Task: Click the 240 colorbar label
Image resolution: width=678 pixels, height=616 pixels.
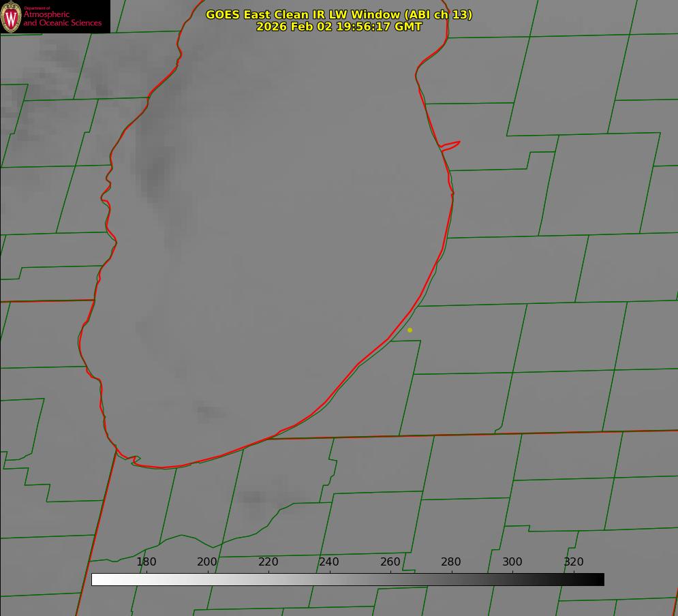Action: [329, 561]
